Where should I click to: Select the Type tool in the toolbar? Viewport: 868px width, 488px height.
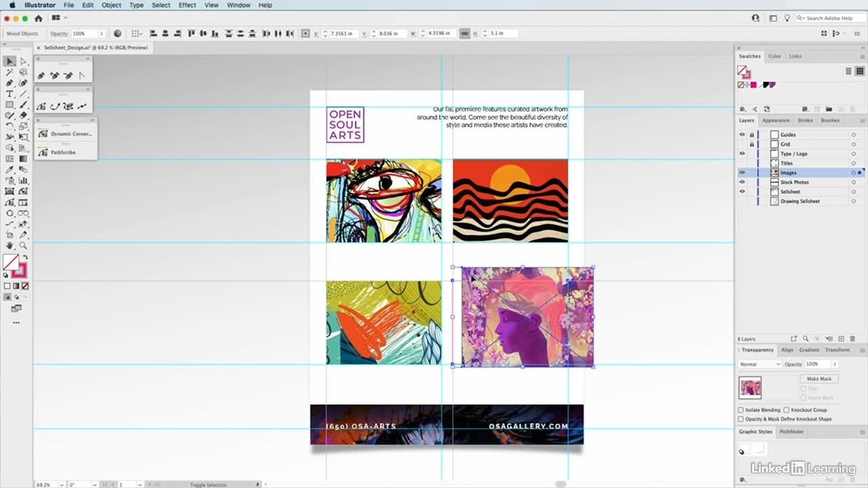(x=9, y=94)
